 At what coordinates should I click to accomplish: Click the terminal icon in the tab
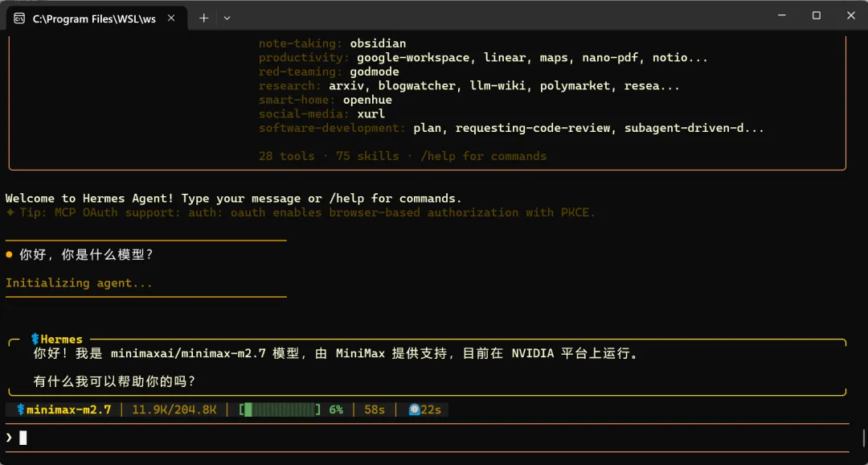coord(19,19)
